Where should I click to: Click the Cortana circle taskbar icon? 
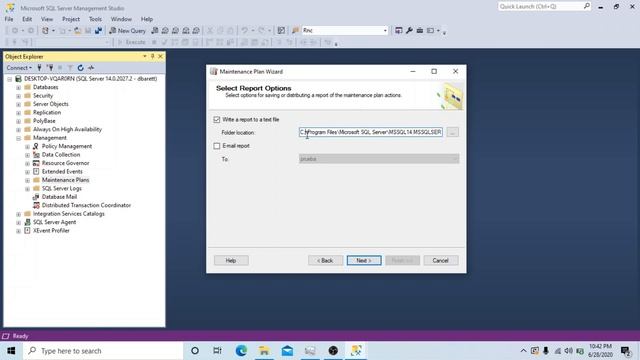(x=195, y=351)
